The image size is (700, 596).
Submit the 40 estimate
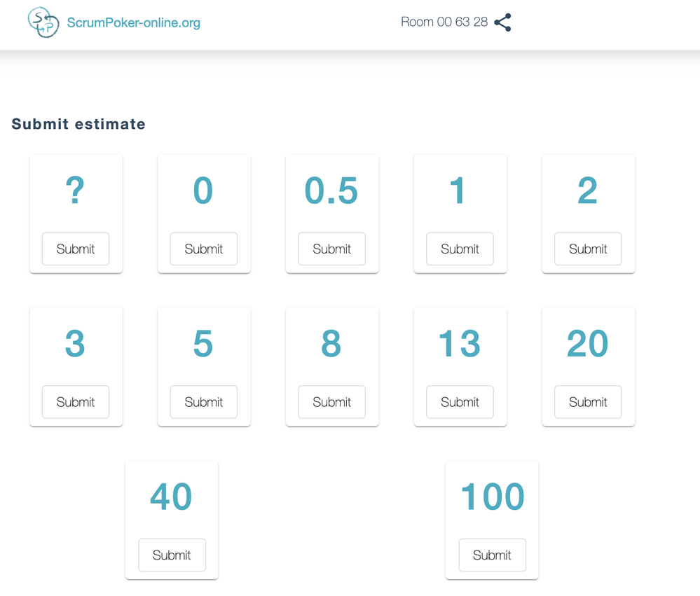click(x=172, y=555)
